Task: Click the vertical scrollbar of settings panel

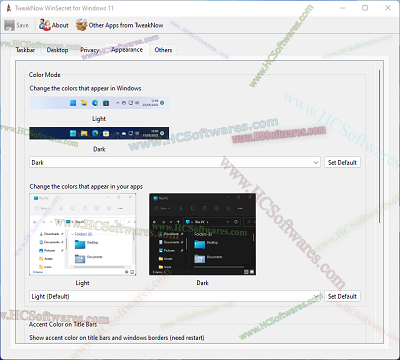Action: (x=379, y=147)
